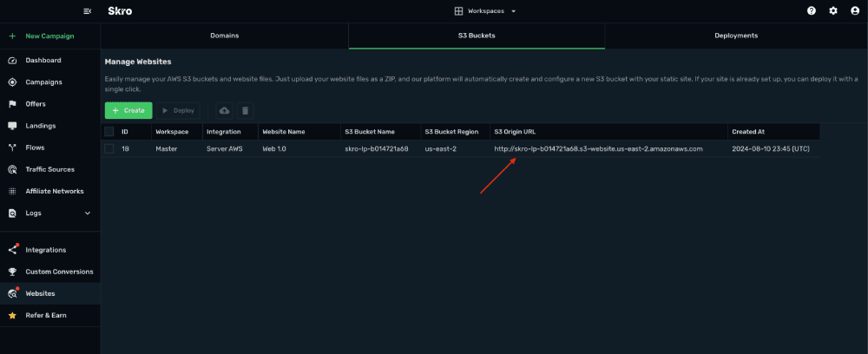Click the Logs document search icon
The image size is (868, 354).
point(12,213)
